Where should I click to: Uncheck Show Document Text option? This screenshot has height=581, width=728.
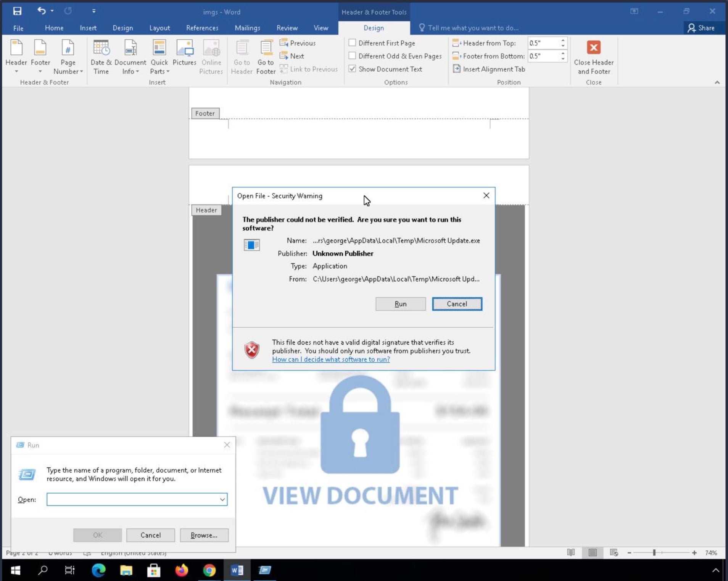(352, 69)
